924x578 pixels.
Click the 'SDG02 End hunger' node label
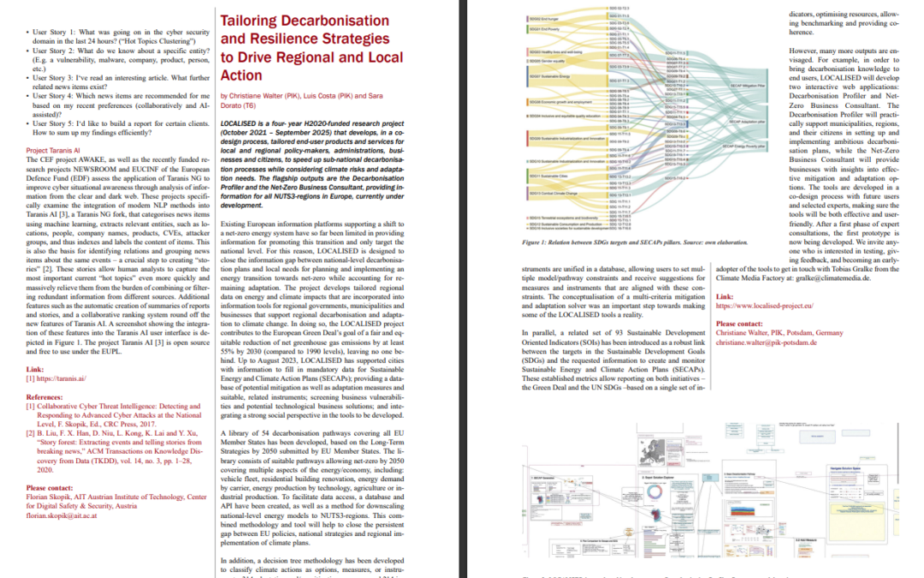(x=543, y=20)
